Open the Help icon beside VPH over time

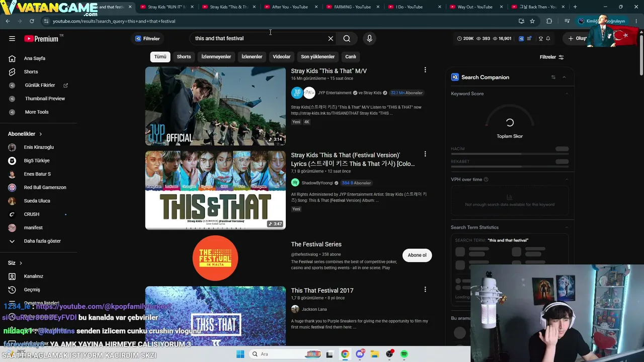pos(486,179)
